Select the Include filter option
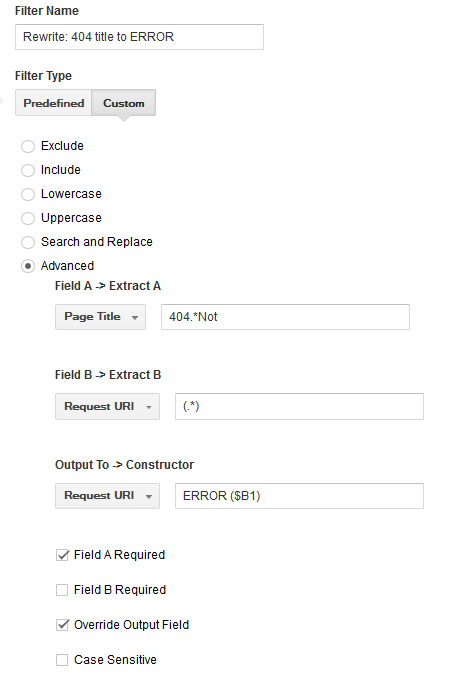472x674 pixels. click(x=28, y=171)
